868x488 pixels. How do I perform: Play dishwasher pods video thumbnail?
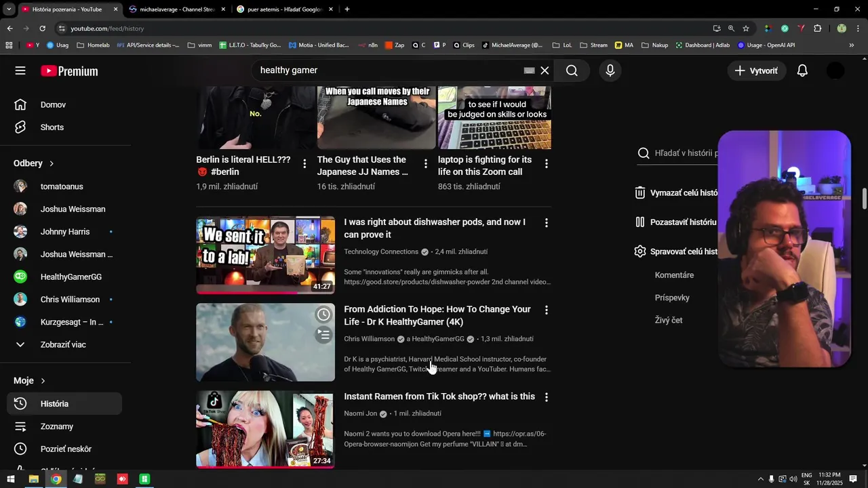click(265, 255)
